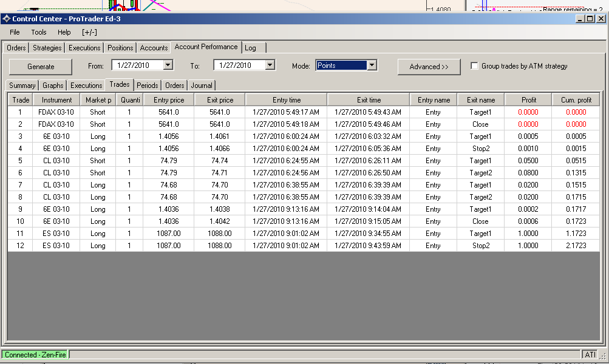This screenshot has width=609, height=364.
Task: Sort by the Exit price column header
Action: click(220, 100)
